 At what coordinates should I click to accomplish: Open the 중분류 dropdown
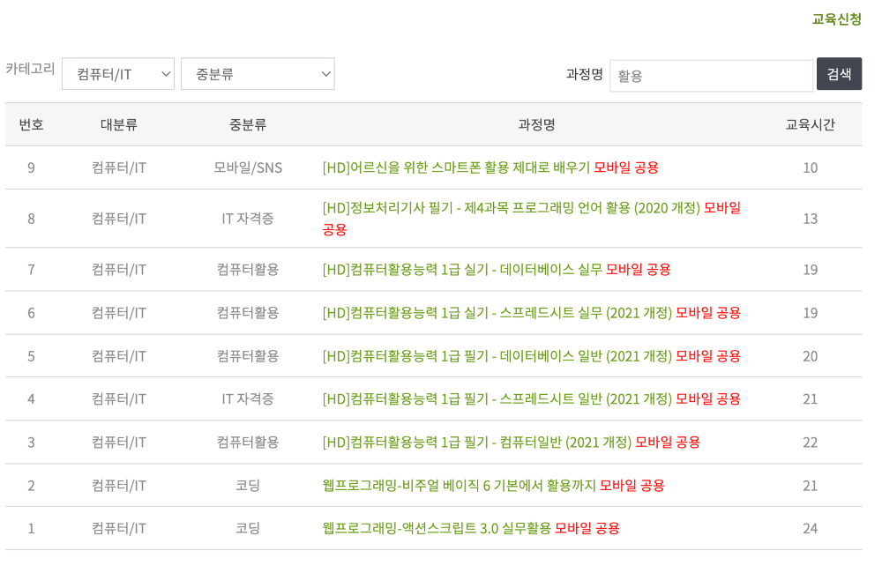coord(258,74)
